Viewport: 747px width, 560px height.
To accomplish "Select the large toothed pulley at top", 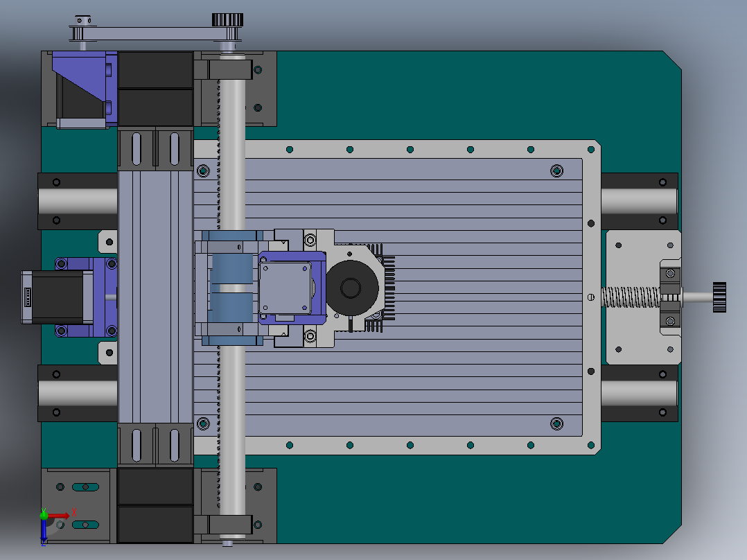I will (x=227, y=20).
